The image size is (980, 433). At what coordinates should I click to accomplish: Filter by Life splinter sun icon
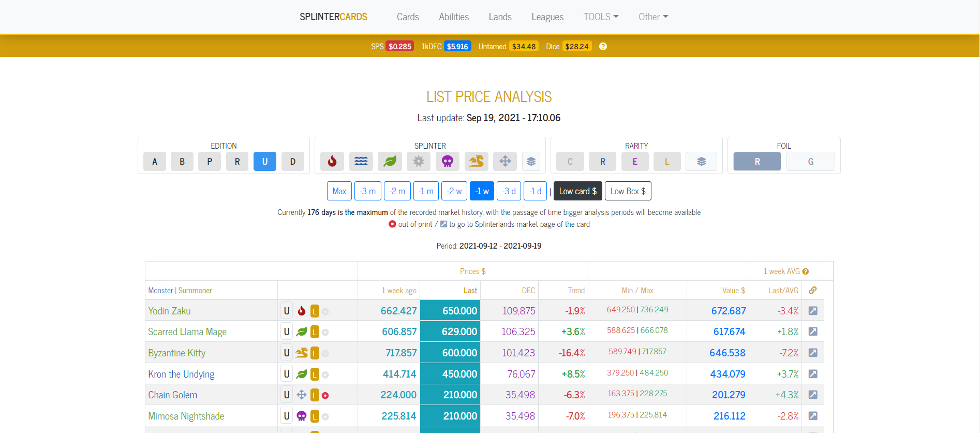click(x=419, y=162)
